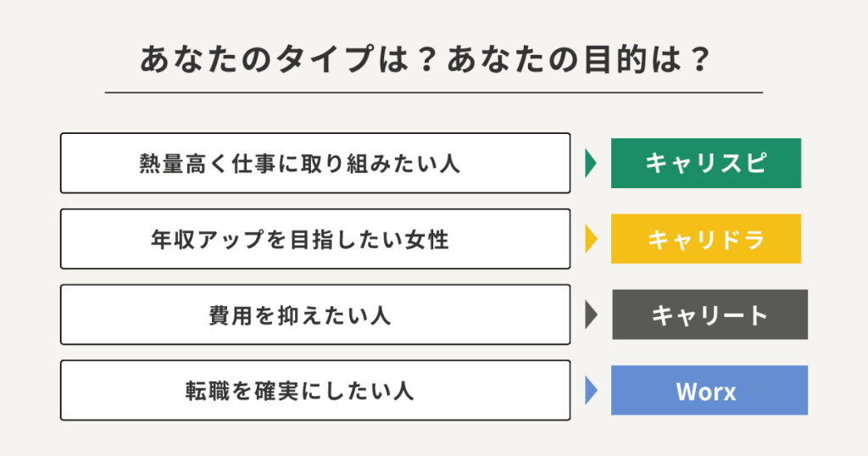Click the green arrow beside キャリスピ

tap(591, 163)
